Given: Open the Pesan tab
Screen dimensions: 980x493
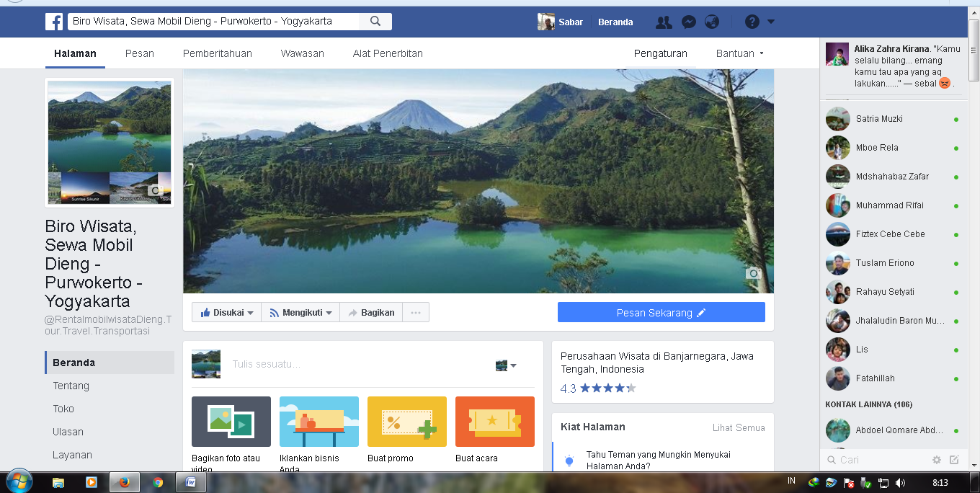Looking at the screenshot, I should (x=139, y=53).
